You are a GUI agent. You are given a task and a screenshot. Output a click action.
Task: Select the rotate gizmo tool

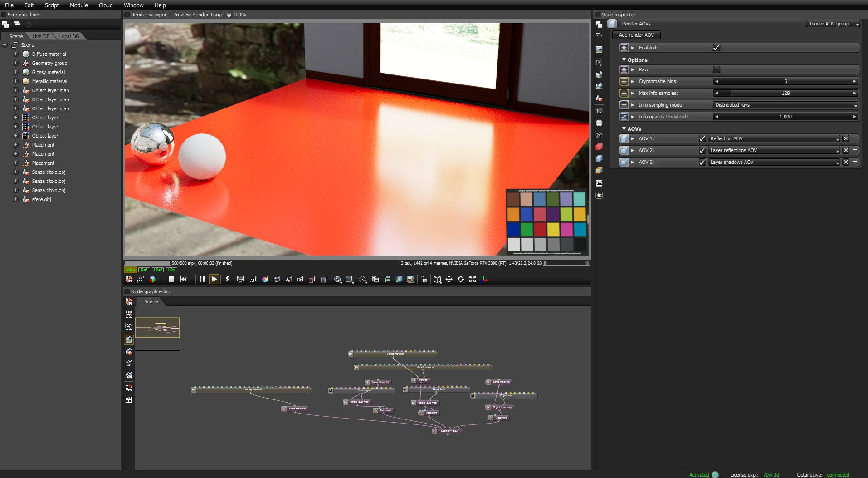point(461,279)
